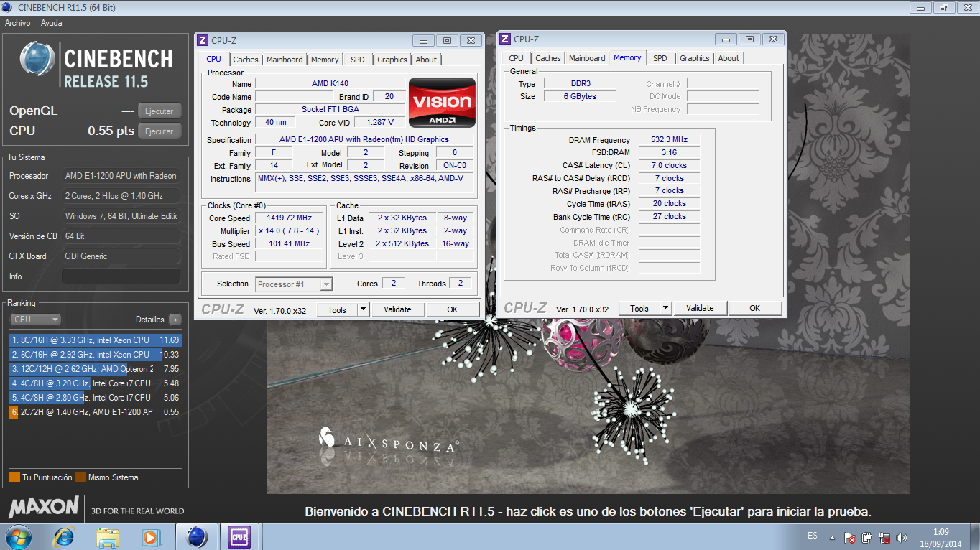
Task: Click the Tu Puntuación orange swatch
Action: point(14,477)
